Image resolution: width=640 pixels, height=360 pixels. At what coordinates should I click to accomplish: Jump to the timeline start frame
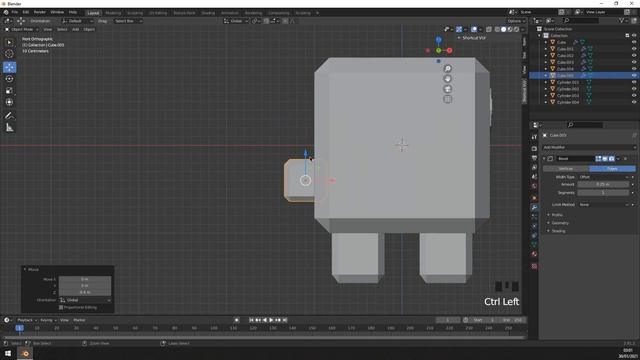click(251, 320)
